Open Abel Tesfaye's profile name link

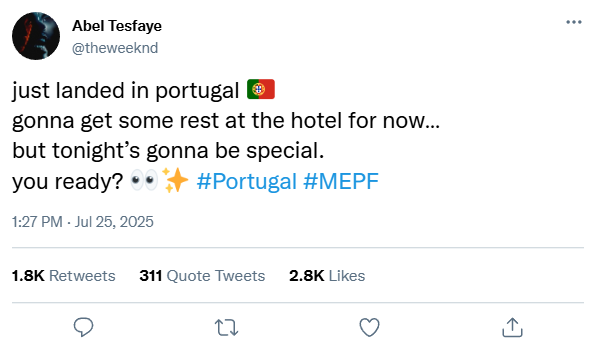pos(117,26)
